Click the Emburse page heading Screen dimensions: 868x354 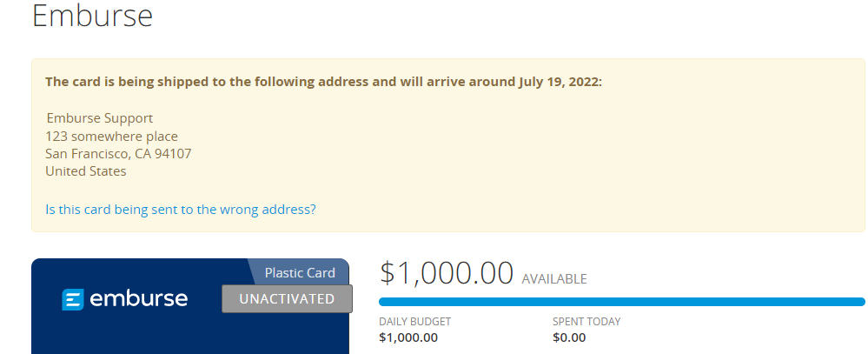pos(92,16)
